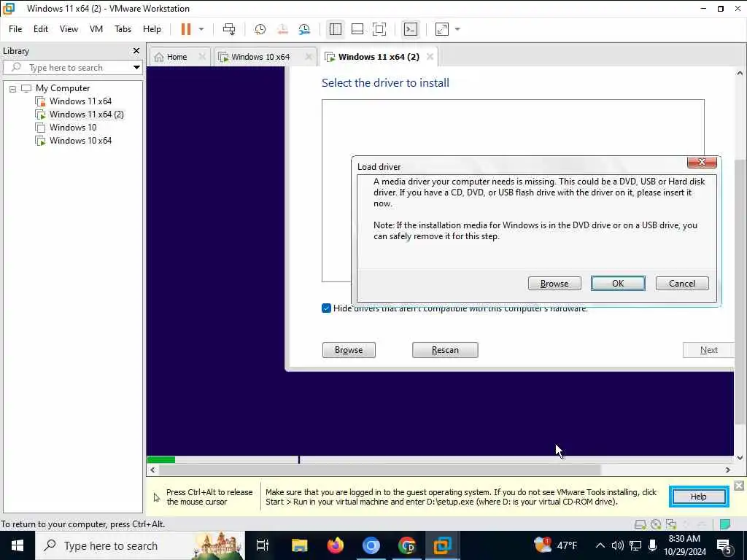
Task: Open the Help menu
Action: pyautogui.click(x=152, y=29)
